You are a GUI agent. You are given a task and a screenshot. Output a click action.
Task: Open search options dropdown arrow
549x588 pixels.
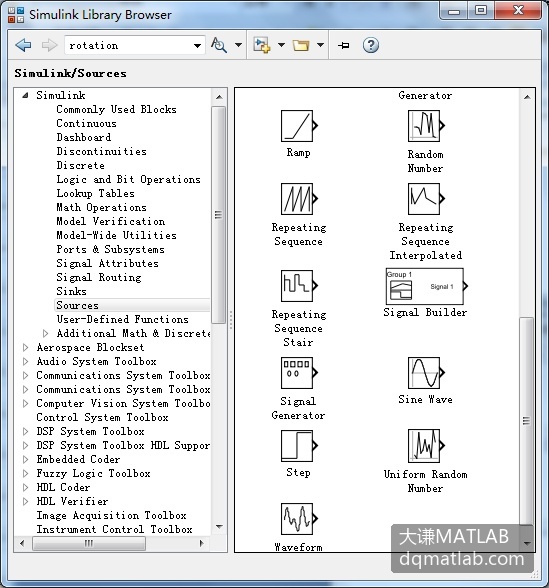click(238, 45)
